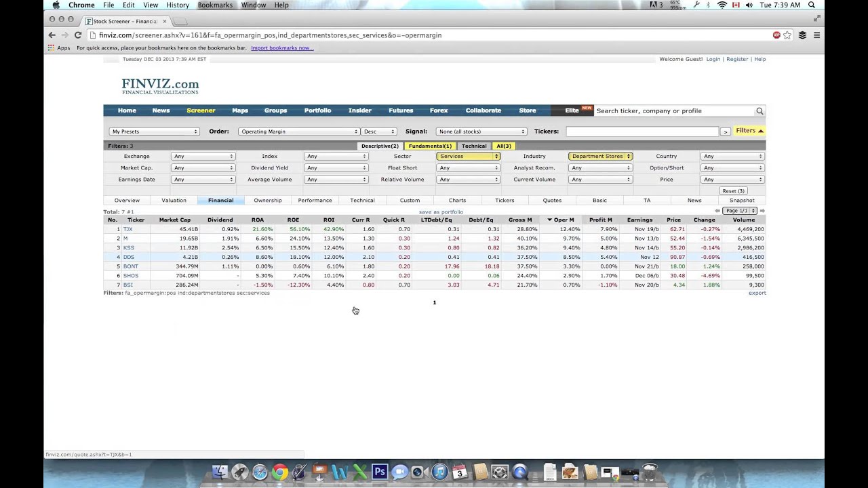Click the save as portfolio link
868x488 pixels.
441,212
